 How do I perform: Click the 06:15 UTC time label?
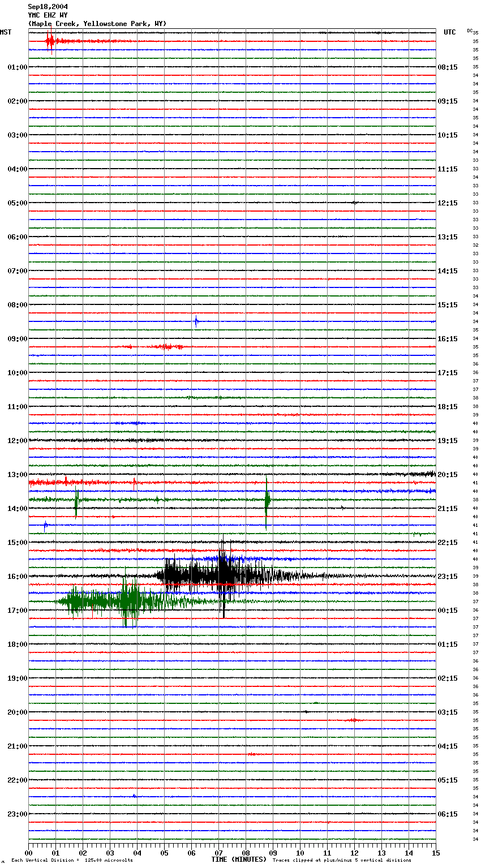pos(448,814)
